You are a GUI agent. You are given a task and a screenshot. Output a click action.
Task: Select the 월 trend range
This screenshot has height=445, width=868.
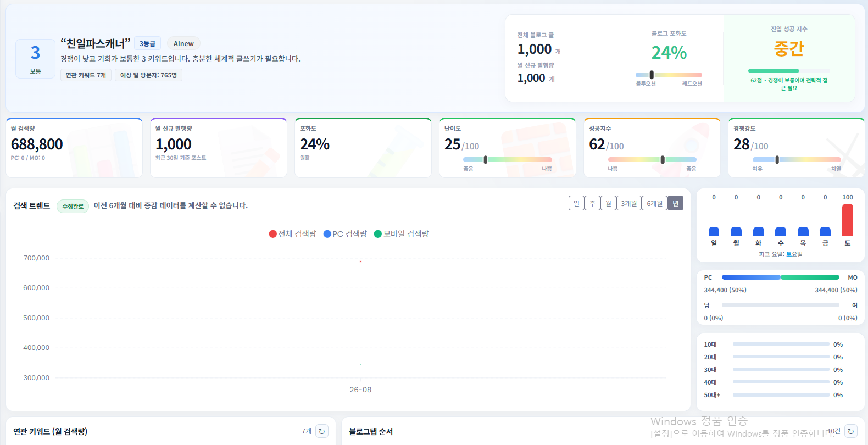[x=608, y=203]
